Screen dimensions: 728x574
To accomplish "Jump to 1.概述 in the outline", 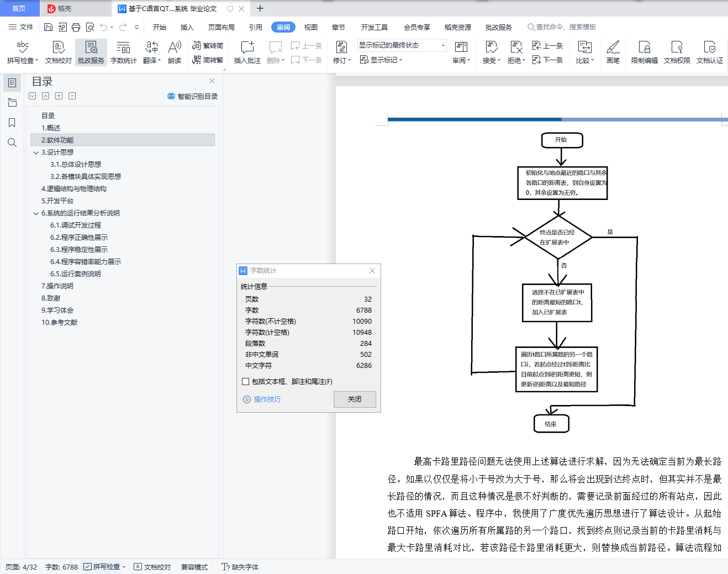I will click(51, 128).
